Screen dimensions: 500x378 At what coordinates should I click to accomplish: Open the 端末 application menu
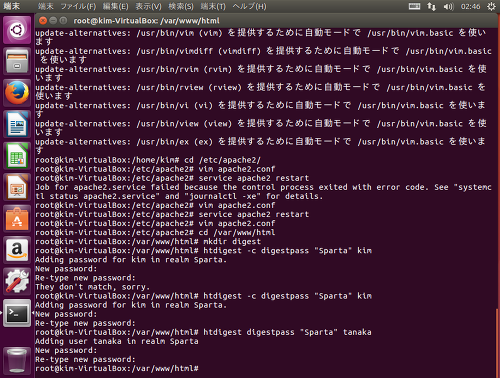(x=45, y=6)
